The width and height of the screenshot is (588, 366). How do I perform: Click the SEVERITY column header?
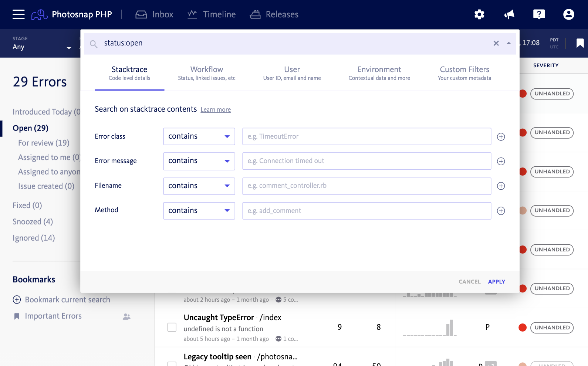(x=546, y=65)
